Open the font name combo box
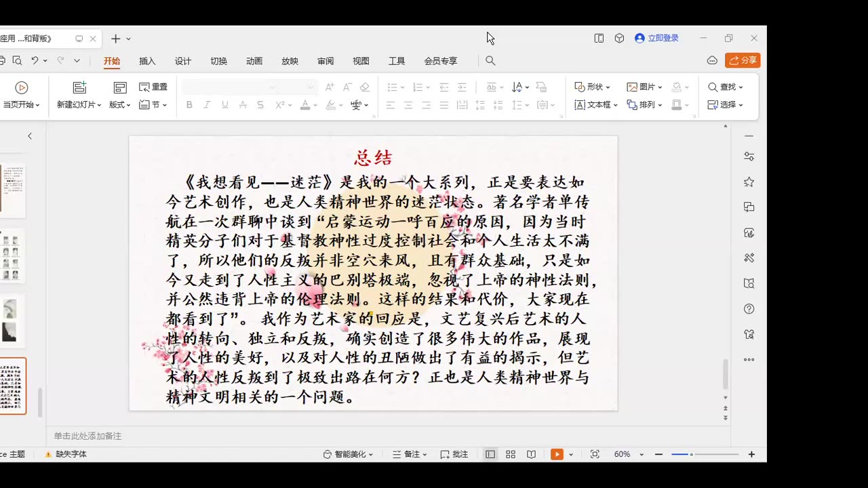Viewport: 868px width, 488px height. point(231,87)
